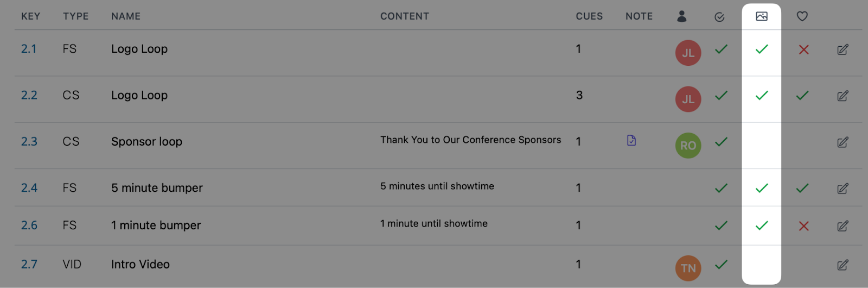
Task: Open the edit icon on row 2.2
Action: point(843,96)
